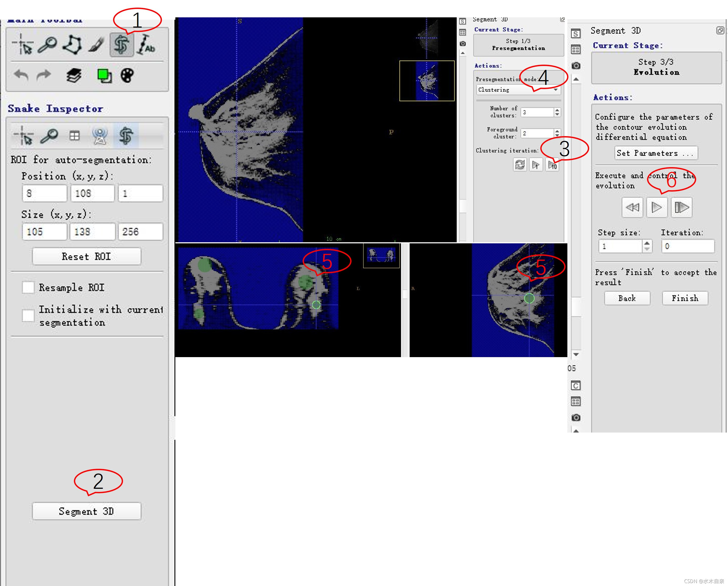728x586 pixels.
Task: Check Initialize with current segmentation
Action: click(28, 316)
